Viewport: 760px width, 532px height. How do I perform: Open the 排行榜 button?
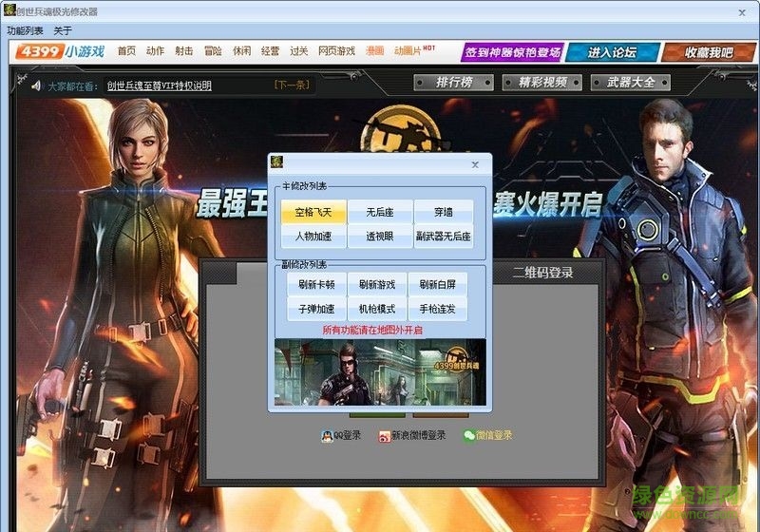pos(454,83)
